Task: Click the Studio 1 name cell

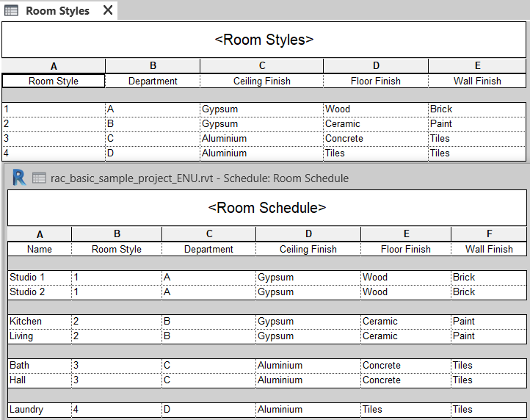Action: click(40, 278)
